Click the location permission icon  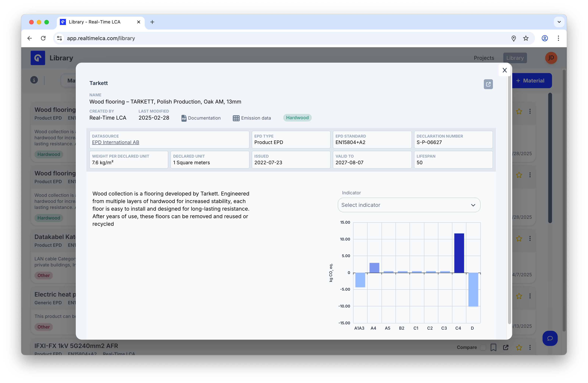point(514,38)
